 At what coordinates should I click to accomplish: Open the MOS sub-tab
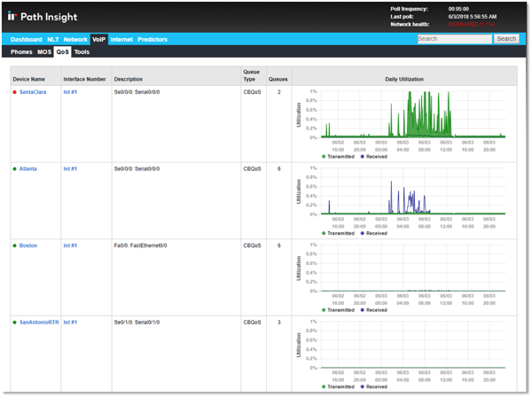pyautogui.click(x=44, y=52)
